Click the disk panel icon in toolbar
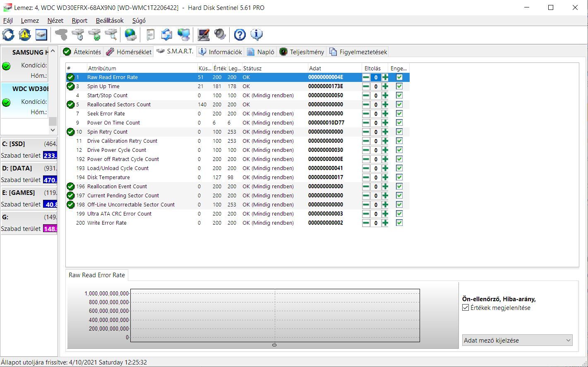This screenshot has width=588, height=367. coord(41,34)
